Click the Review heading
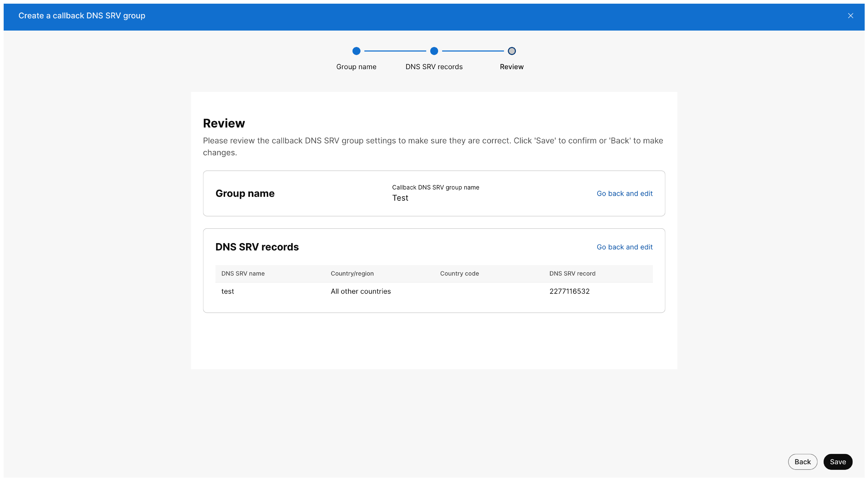 tap(224, 123)
